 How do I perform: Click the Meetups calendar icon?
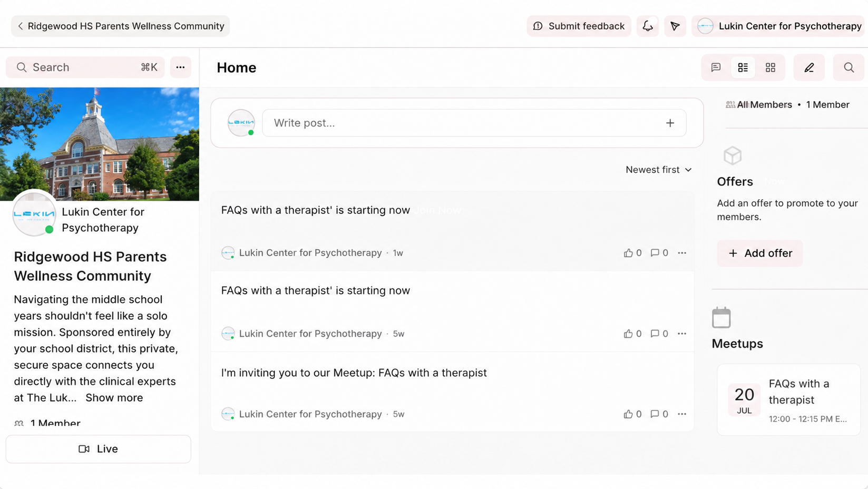[721, 318]
